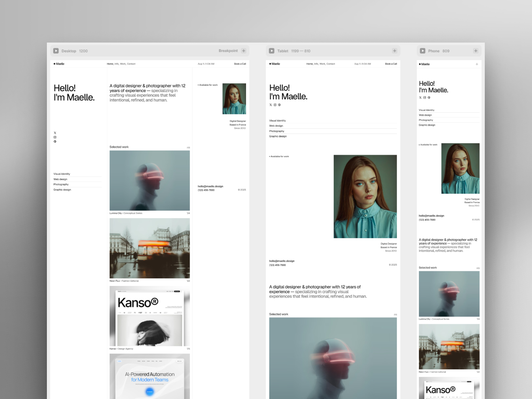The image size is (532, 399).
Task: Click the plus icon in Tablet header bar
Action: coord(395,51)
